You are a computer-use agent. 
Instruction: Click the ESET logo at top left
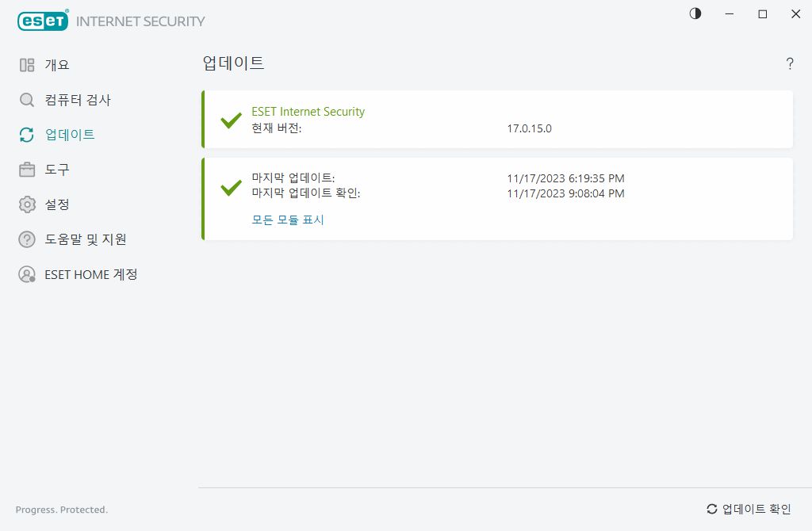(x=43, y=21)
